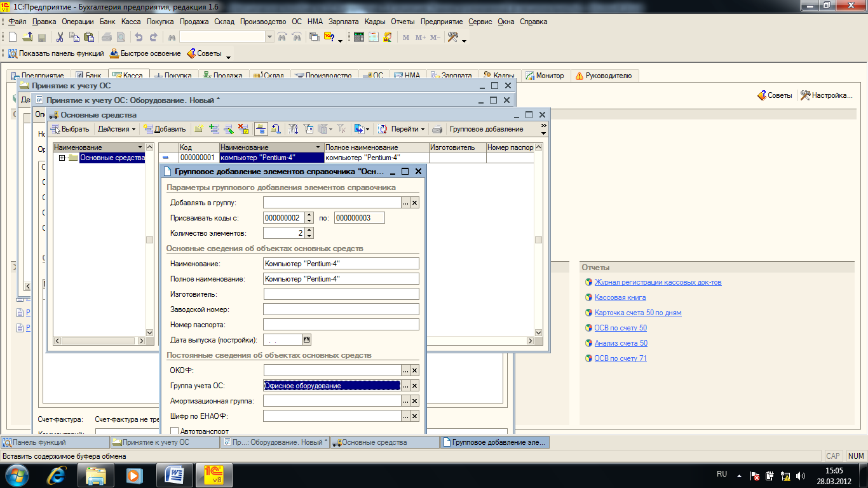The height and width of the screenshot is (488, 868).
Task: Open Амортизационная группа selection ellipsis button
Action: coord(405,400)
